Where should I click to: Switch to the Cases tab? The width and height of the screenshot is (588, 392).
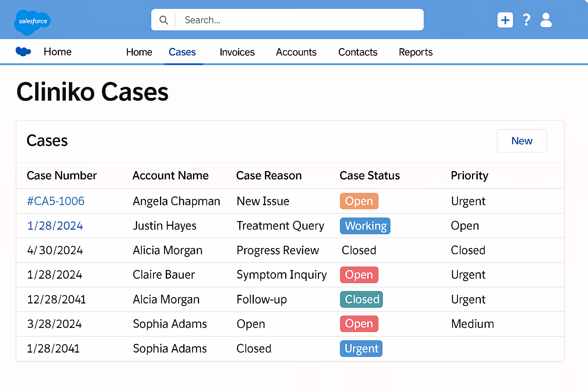pos(182,52)
